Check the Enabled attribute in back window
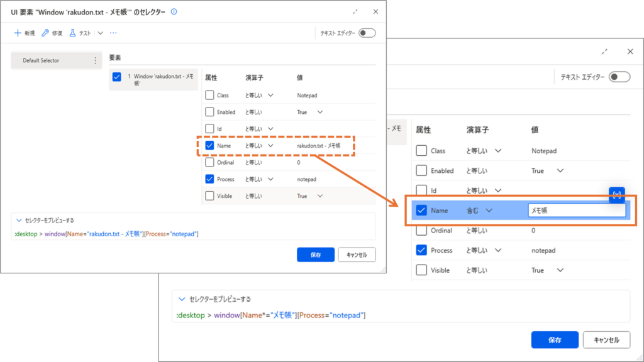 [209, 112]
